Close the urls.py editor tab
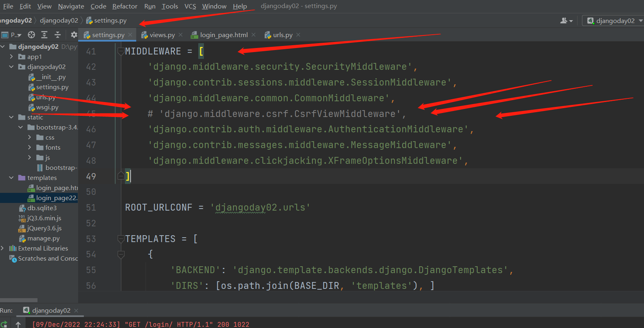Image resolution: width=644 pixels, height=328 pixels. (298, 35)
